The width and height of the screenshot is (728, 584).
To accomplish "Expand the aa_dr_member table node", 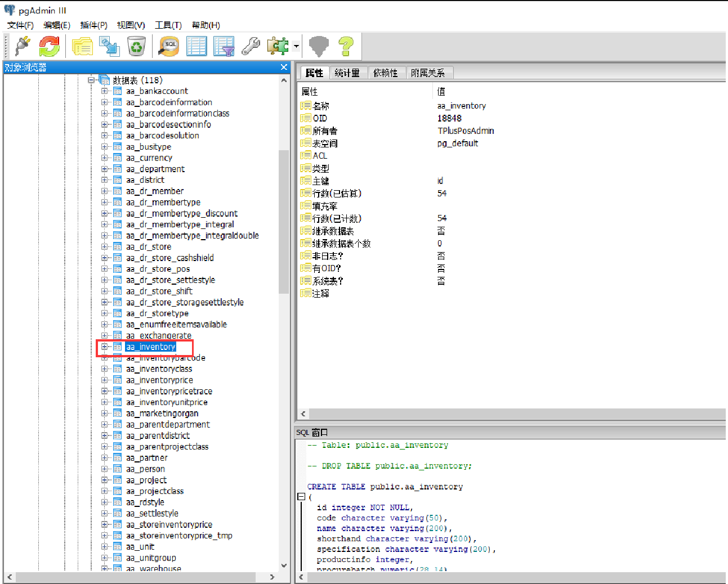I will click(x=104, y=191).
